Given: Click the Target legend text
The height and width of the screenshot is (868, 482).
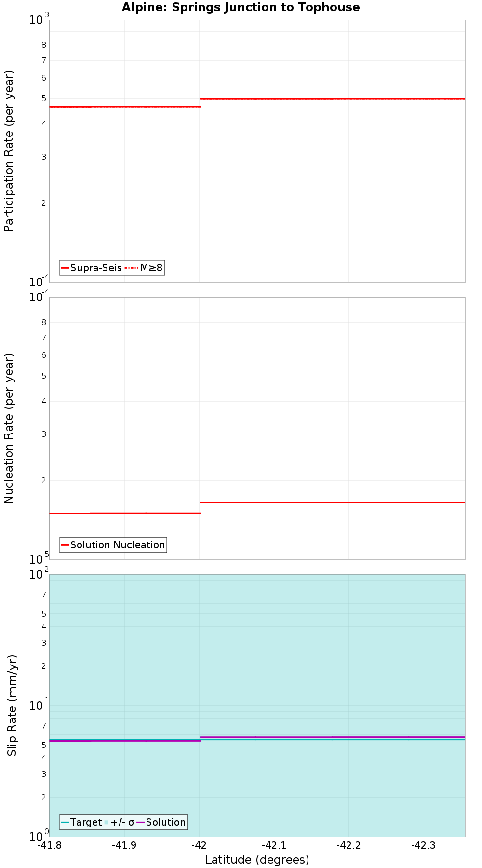Looking at the screenshot, I should click(86, 822).
